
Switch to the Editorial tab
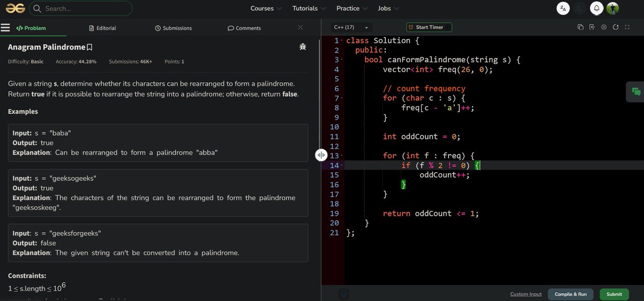(103, 28)
